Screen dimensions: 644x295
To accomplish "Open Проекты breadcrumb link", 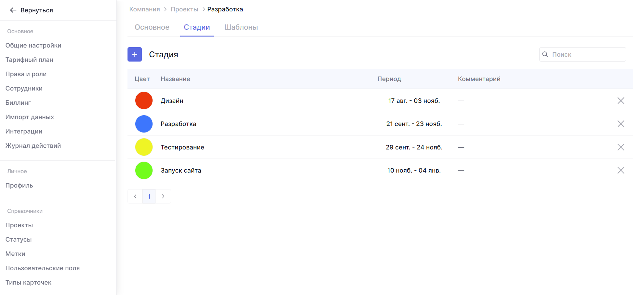I will pos(184,9).
